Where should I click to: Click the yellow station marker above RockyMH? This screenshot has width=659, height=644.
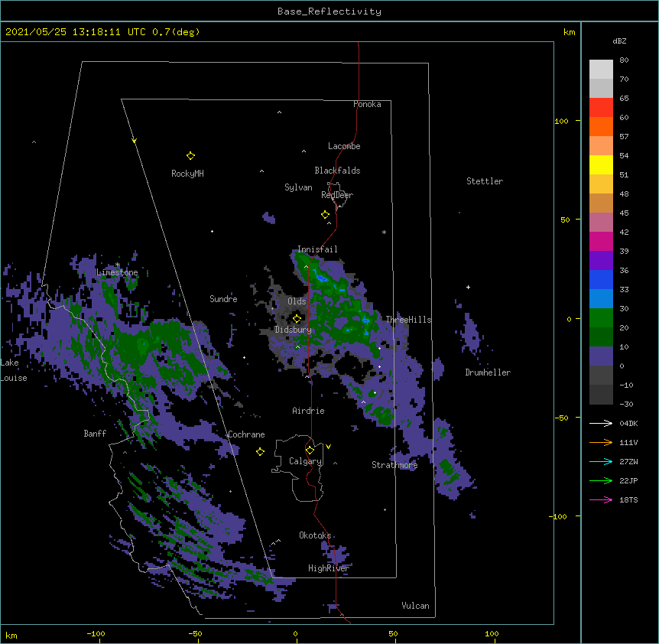190,156
